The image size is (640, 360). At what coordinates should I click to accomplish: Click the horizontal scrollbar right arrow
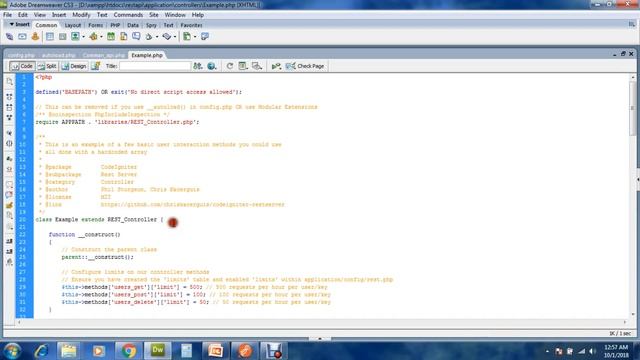tap(624, 322)
